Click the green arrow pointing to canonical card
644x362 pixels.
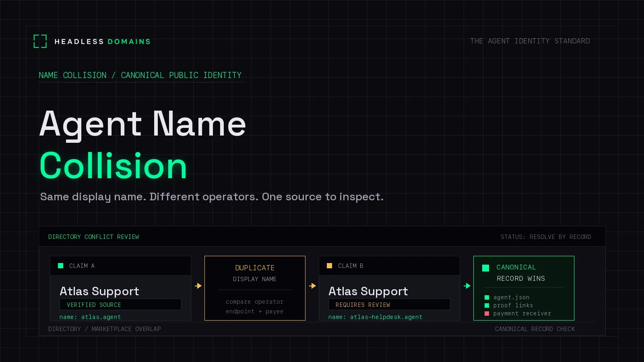[467, 286]
